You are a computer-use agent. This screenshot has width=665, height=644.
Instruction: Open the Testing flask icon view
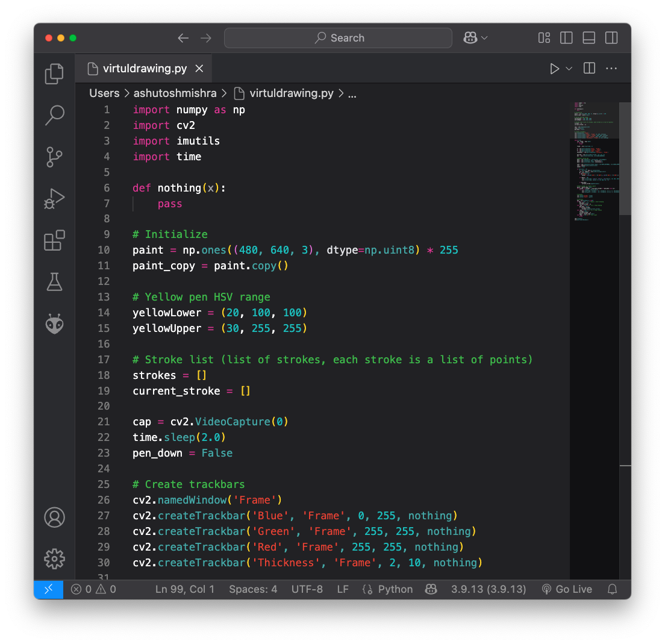[54, 281]
